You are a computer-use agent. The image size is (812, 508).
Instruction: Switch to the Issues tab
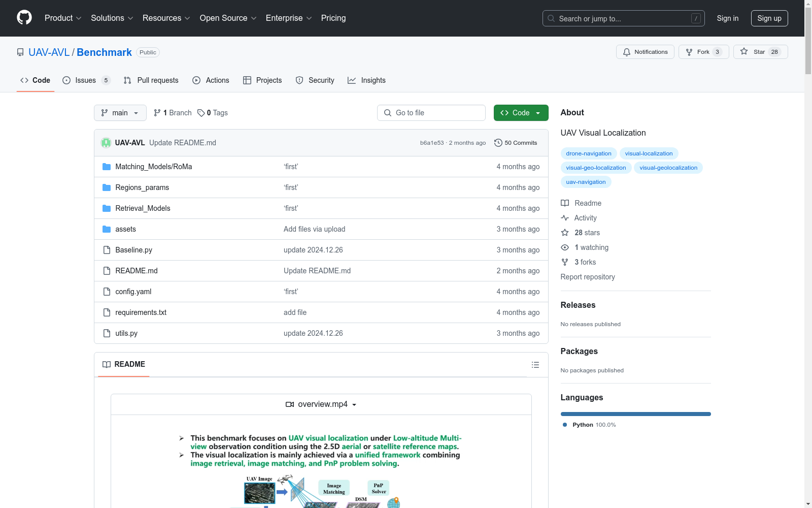click(86, 80)
